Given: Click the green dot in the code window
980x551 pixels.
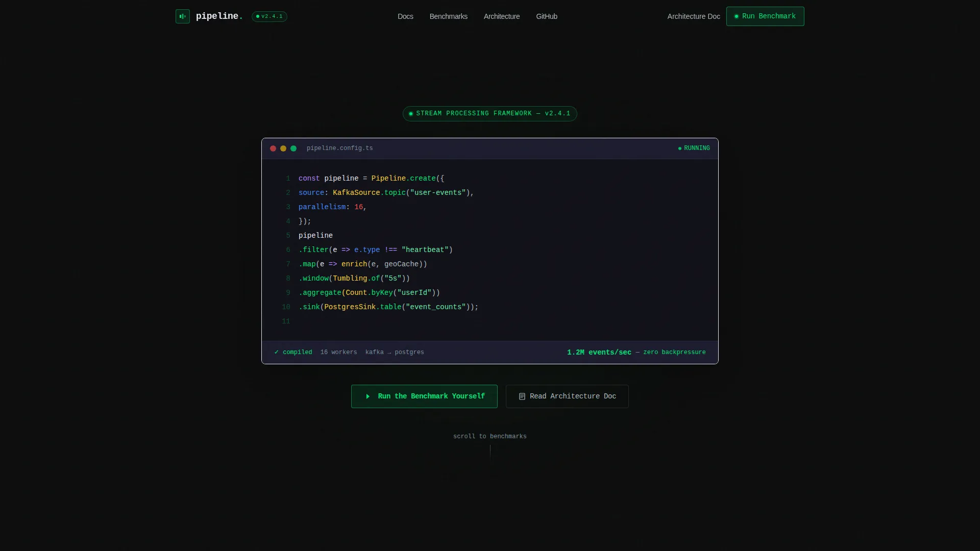Looking at the screenshot, I should click(x=293, y=148).
